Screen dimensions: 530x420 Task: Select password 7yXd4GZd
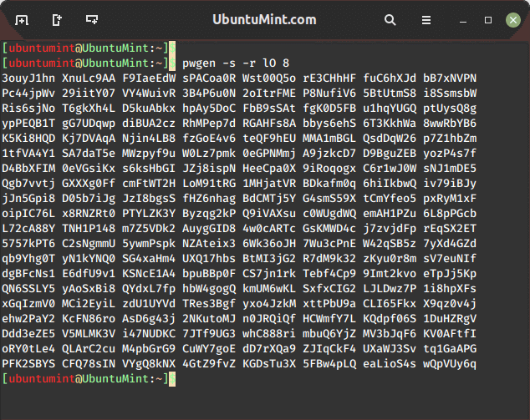click(x=450, y=244)
